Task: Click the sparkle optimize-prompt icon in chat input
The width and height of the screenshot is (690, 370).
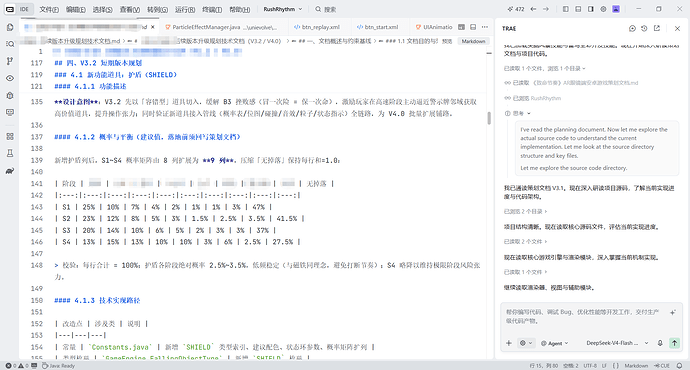Action: click(673, 312)
